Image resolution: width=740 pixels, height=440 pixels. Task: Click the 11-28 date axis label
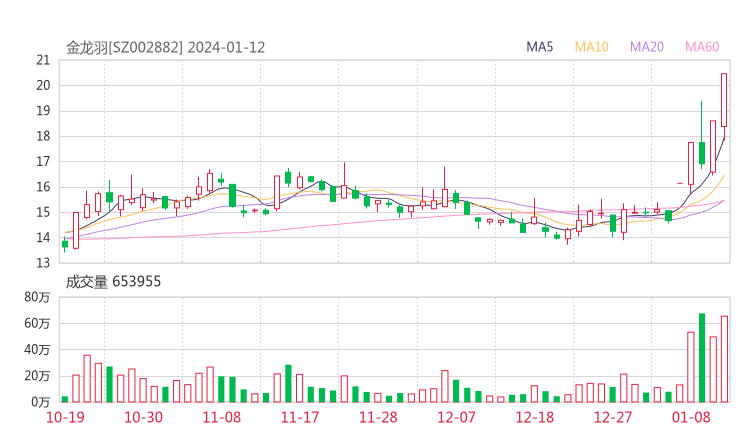click(x=378, y=417)
